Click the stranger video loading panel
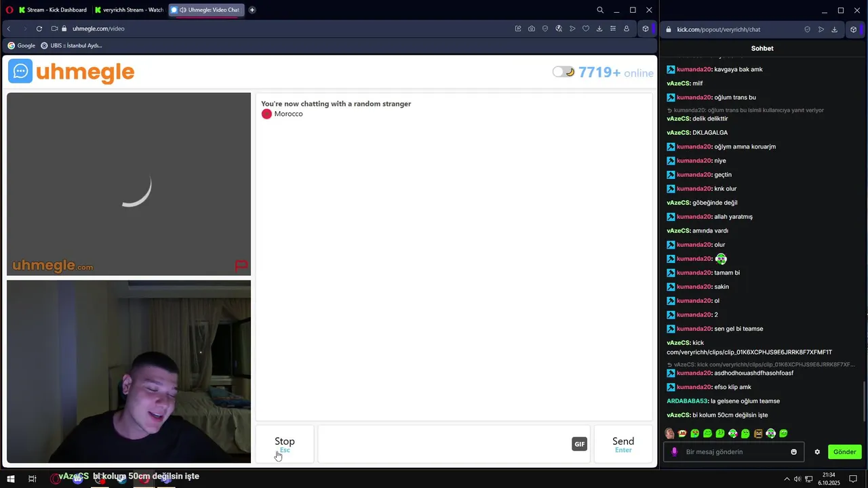Viewport: 868px width, 488px height. (129, 184)
